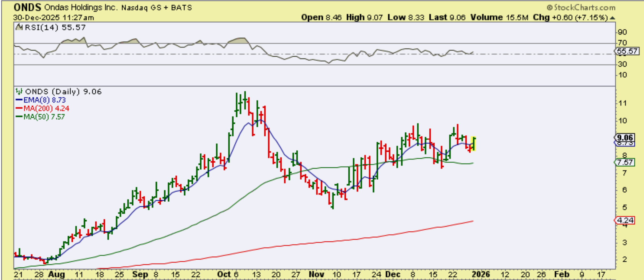Click the RSI(14) 55.57 panel label
The height and width of the screenshot is (280, 644).
pyautogui.click(x=55, y=27)
